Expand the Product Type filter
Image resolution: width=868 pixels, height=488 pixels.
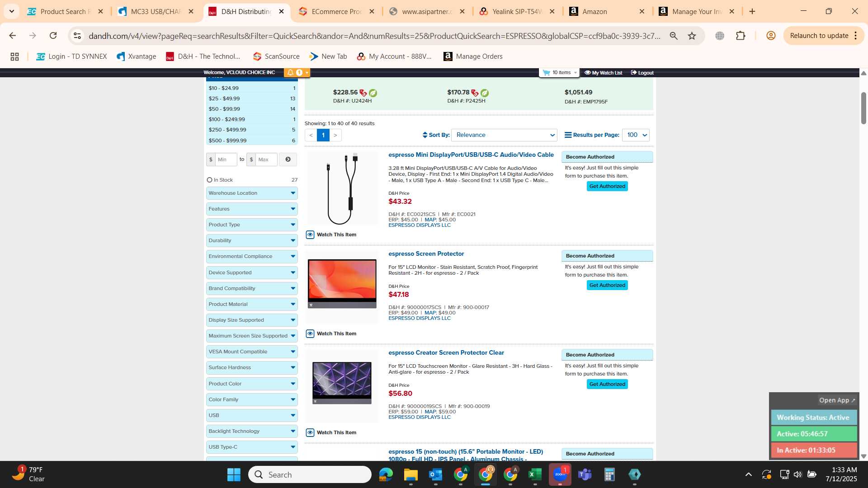coord(252,225)
